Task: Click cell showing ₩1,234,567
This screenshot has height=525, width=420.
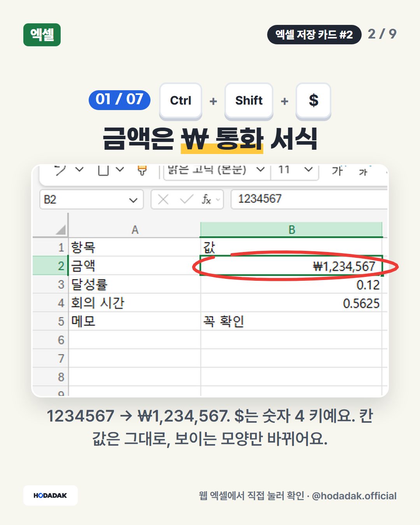Action: tap(291, 266)
